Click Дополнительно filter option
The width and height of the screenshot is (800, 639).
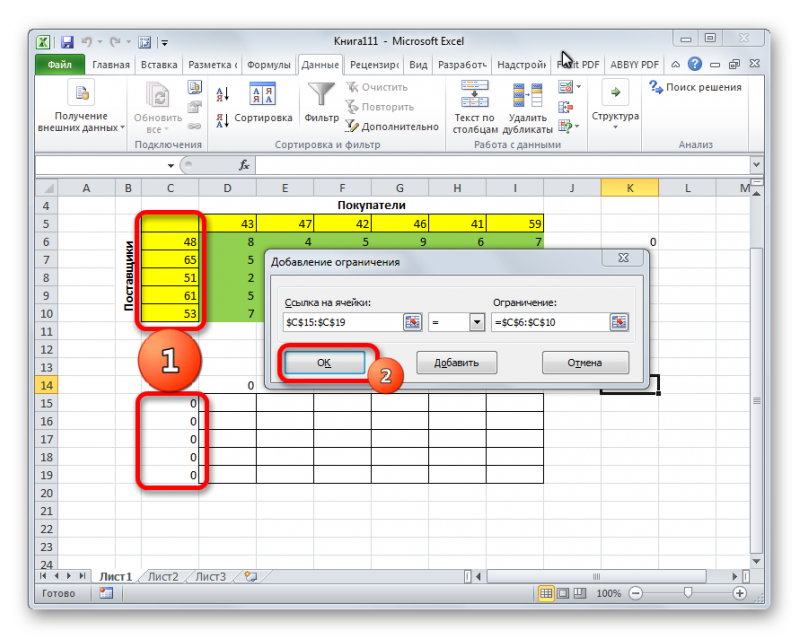pos(392,126)
